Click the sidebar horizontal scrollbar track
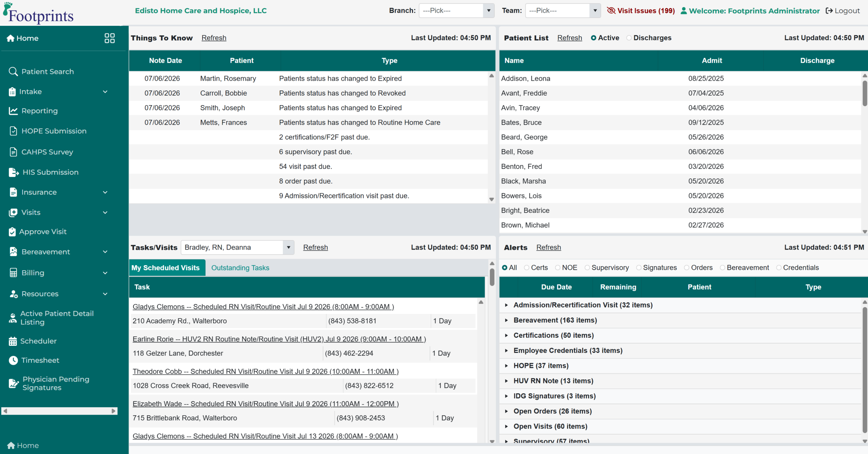This screenshot has width=868, height=454. click(x=59, y=411)
